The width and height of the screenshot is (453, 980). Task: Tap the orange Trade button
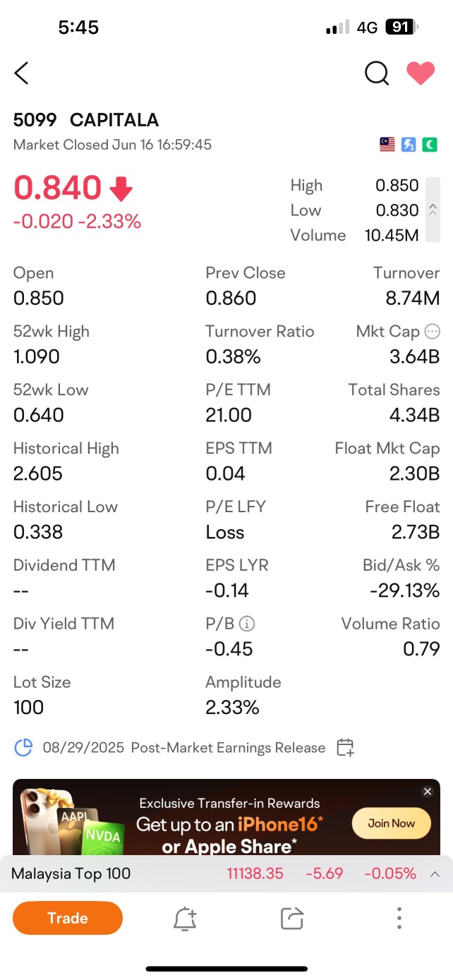tap(68, 918)
